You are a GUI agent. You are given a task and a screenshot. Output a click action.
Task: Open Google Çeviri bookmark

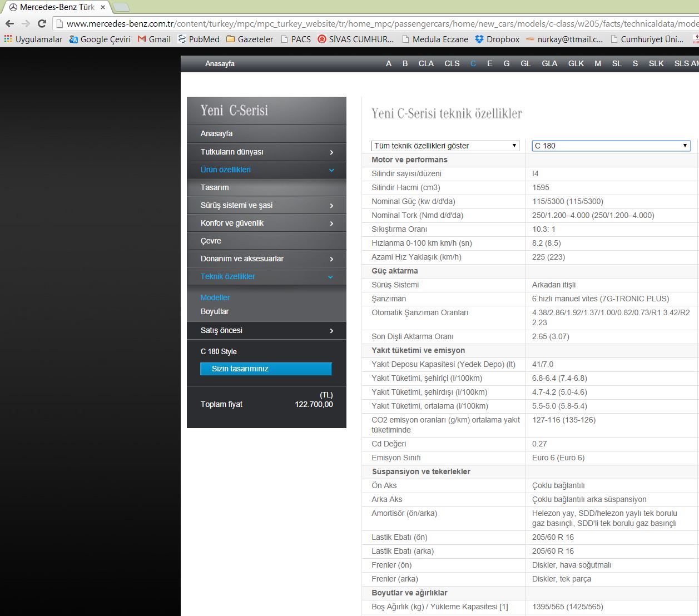[x=100, y=39]
